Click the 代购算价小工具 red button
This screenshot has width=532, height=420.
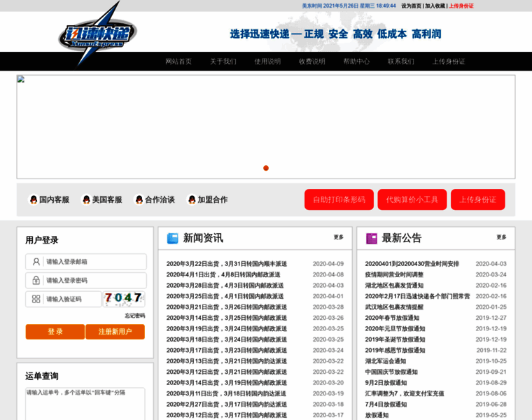[x=412, y=199]
